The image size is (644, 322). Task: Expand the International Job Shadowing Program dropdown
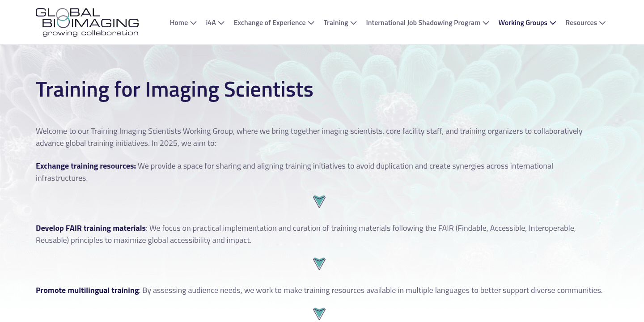point(486,23)
